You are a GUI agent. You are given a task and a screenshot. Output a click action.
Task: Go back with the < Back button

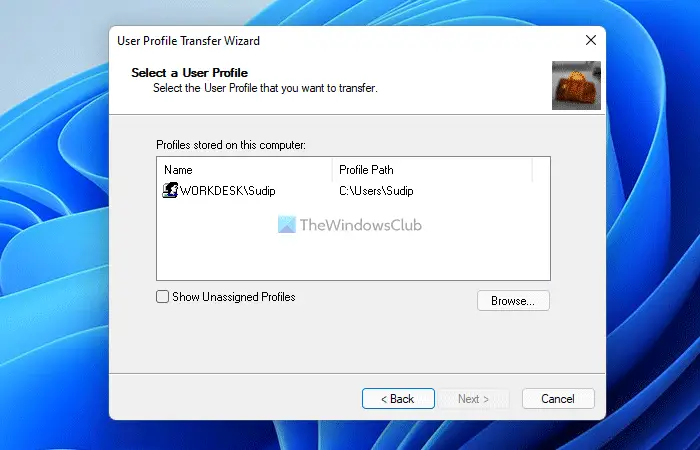398,398
